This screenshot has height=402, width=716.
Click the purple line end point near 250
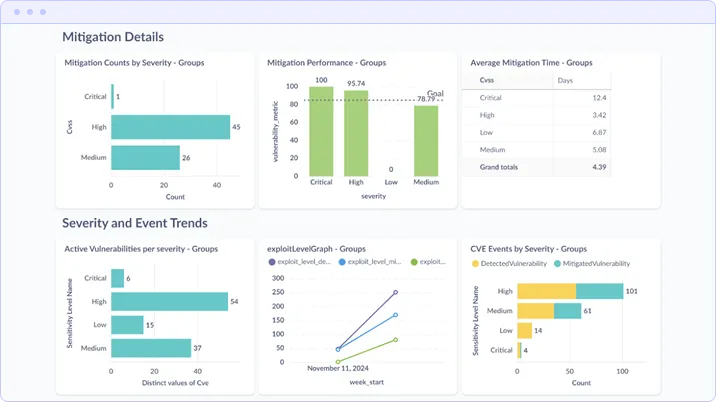395,292
